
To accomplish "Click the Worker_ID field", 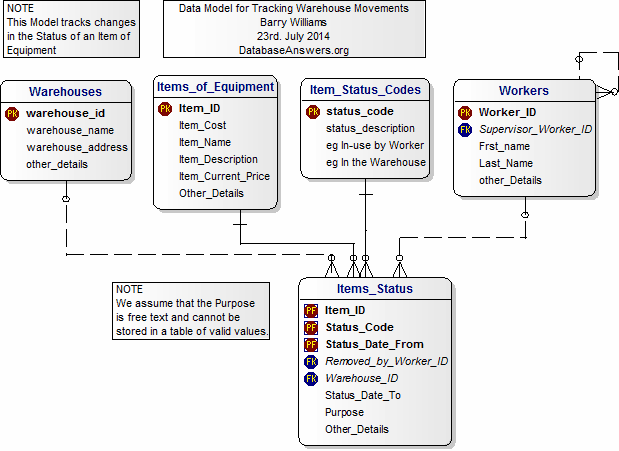I will [x=507, y=113].
